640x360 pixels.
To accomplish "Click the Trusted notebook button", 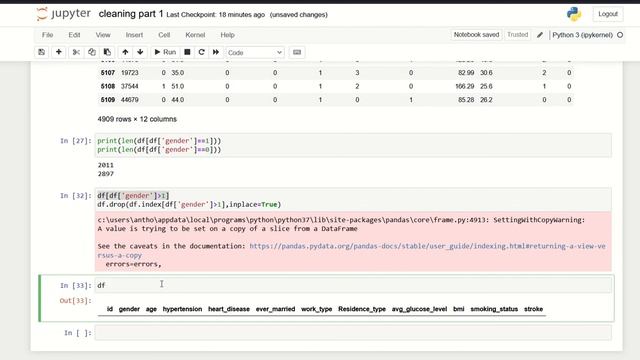I will tap(518, 35).
